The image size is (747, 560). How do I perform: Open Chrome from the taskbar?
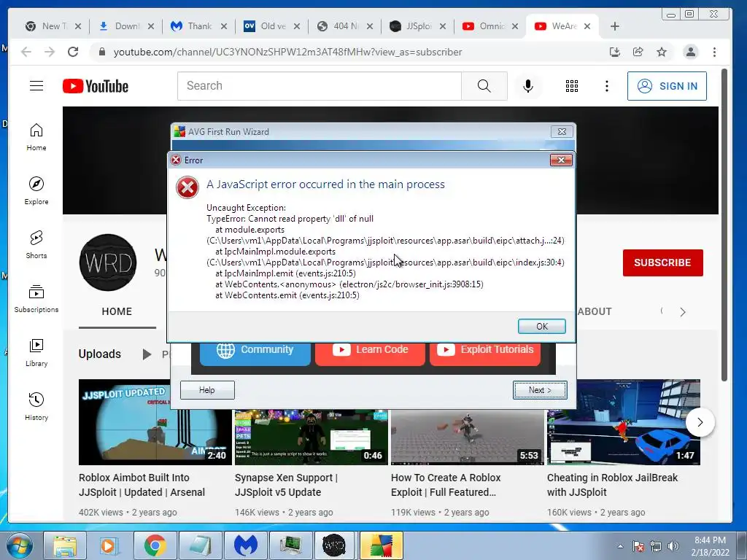[x=155, y=545]
